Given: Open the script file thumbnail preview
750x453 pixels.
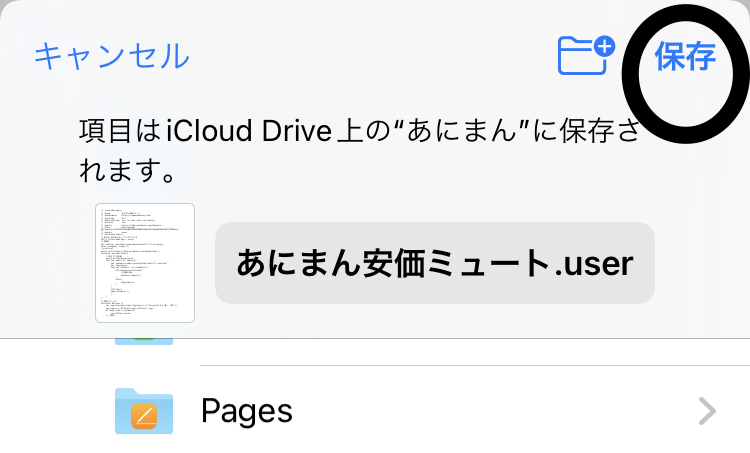Looking at the screenshot, I should click(x=145, y=263).
